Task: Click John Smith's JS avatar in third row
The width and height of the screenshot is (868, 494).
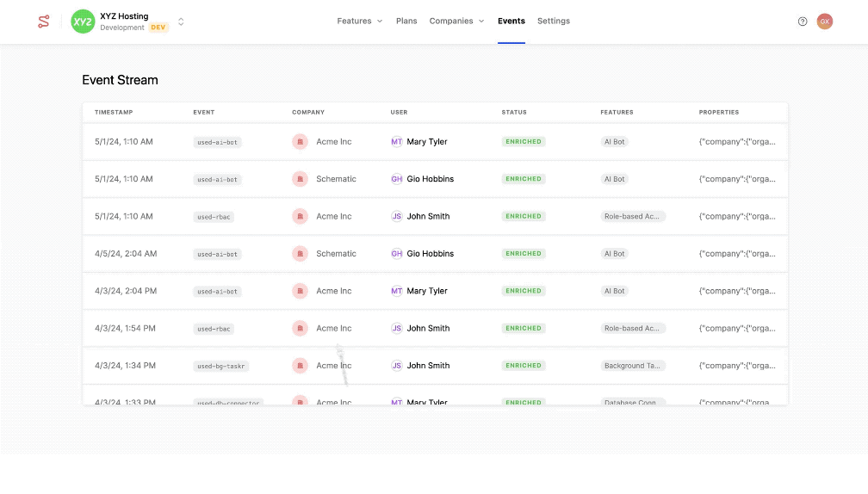Action: [x=397, y=217]
